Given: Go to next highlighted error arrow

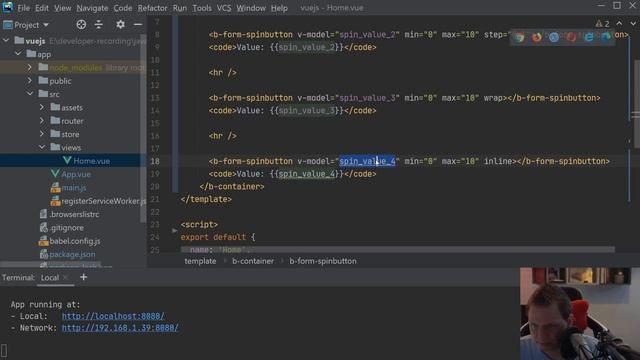Looking at the screenshot, I should [633, 24].
